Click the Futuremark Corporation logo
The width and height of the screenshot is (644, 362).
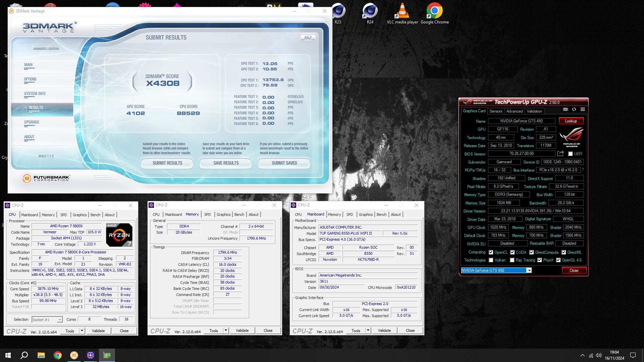click(x=46, y=178)
